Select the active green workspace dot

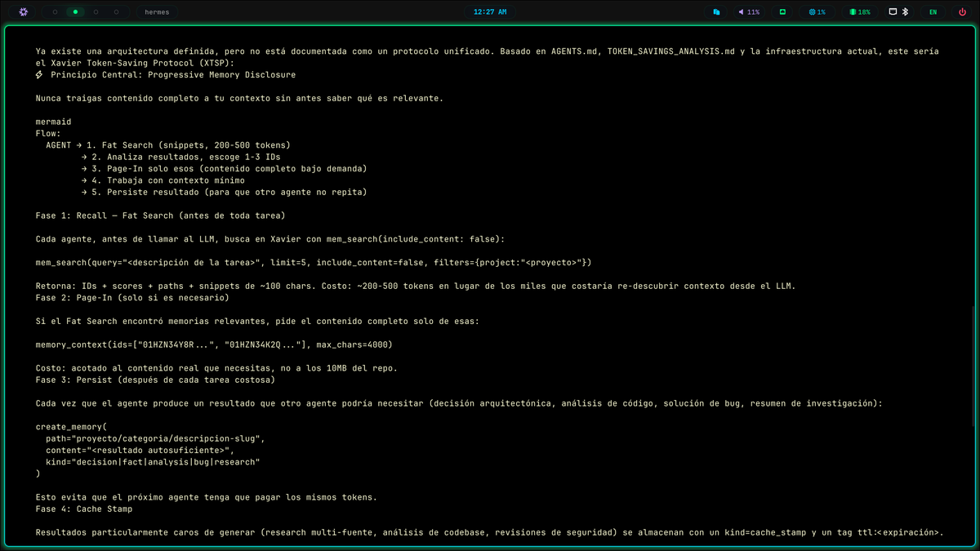tap(75, 12)
